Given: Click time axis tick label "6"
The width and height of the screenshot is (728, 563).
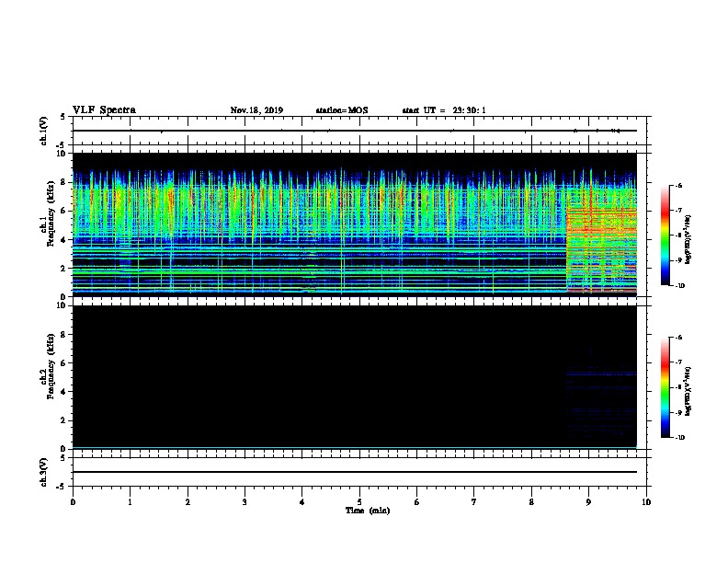Looking at the screenshot, I should pos(417,501).
